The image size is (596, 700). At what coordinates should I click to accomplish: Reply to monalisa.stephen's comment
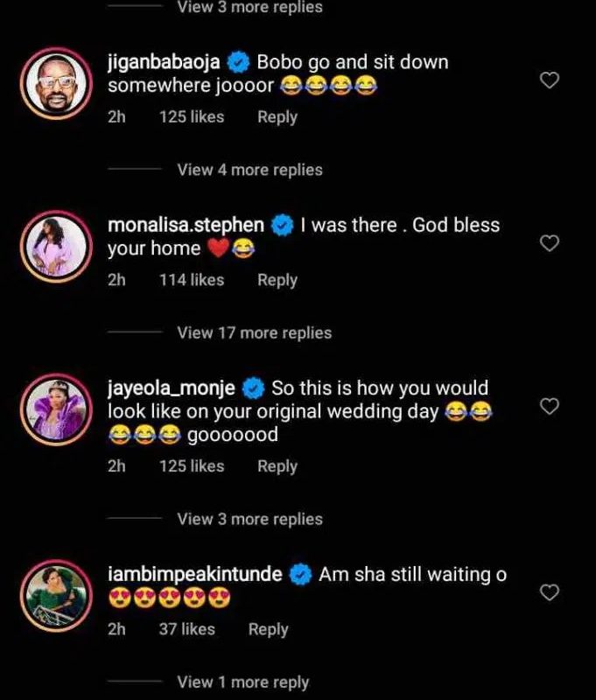277,280
